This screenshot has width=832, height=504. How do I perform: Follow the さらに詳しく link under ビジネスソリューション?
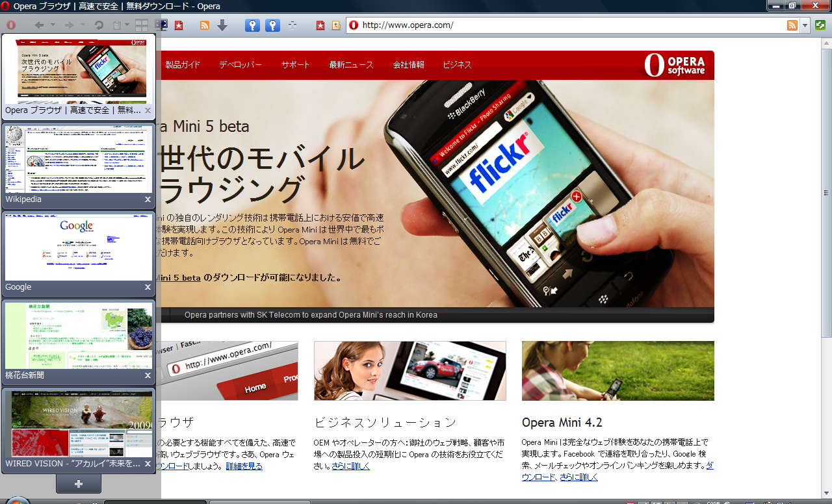click(350, 466)
